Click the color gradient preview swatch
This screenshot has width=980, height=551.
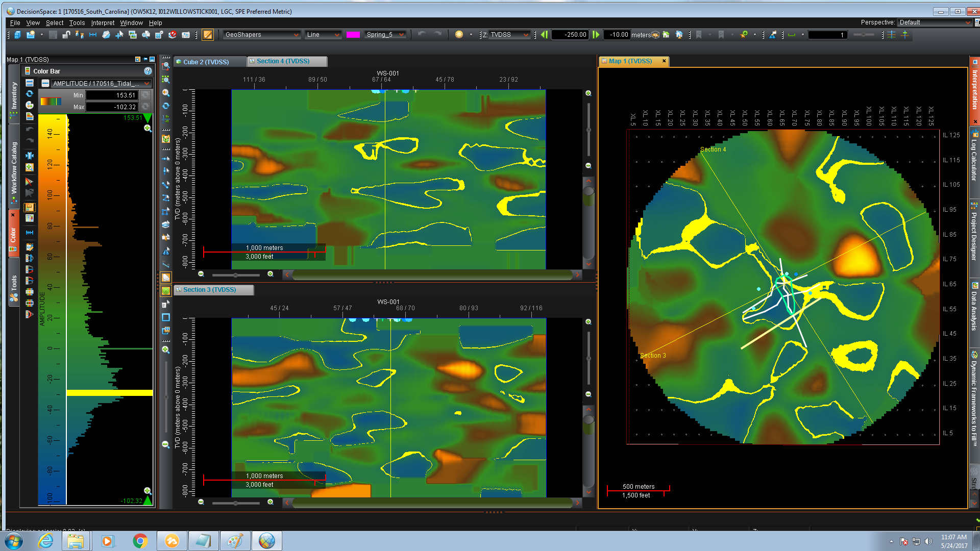(x=51, y=101)
